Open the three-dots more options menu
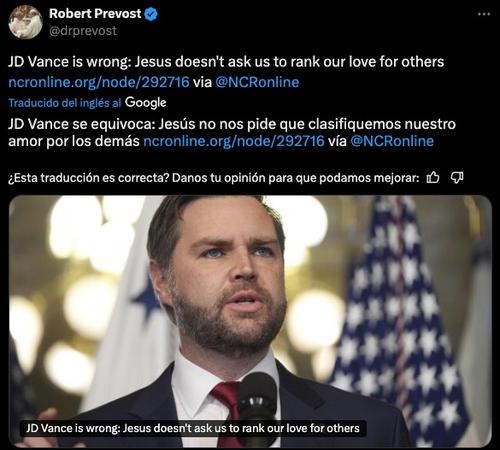 point(484,14)
